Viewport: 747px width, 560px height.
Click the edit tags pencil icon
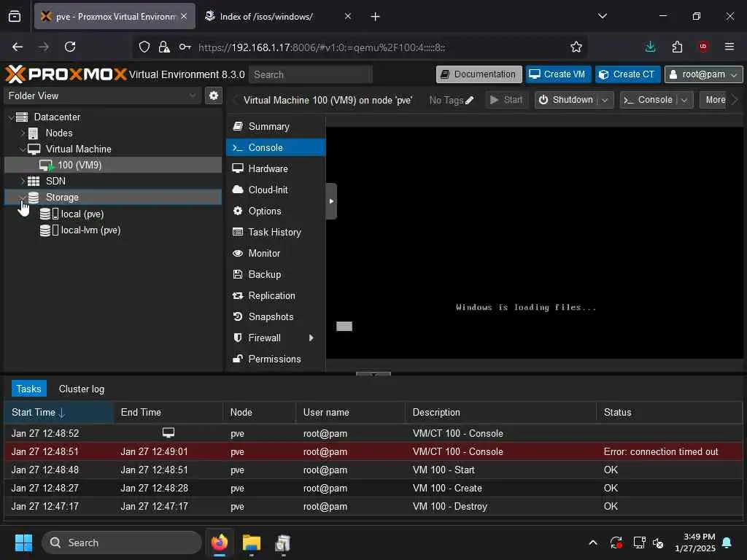[x=469, y=100]
